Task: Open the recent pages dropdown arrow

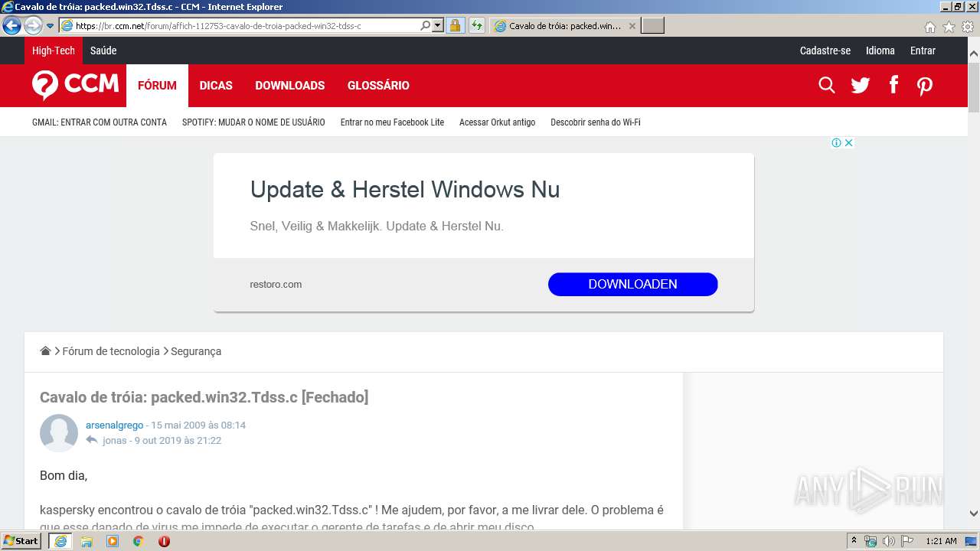Action: [50, 26]
